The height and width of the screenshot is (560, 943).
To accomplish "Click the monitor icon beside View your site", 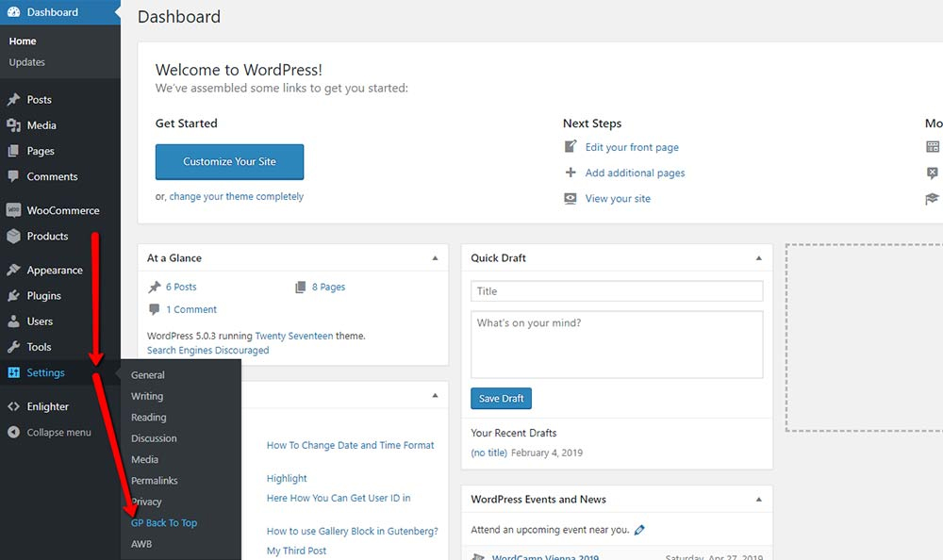I will pyautogui.click(x=571, y=199).
